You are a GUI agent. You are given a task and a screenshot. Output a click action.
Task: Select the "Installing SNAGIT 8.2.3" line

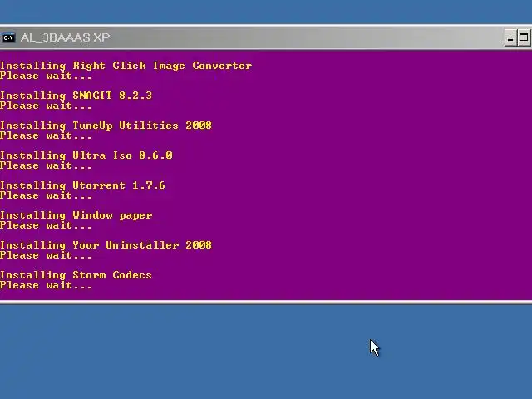coord(76,96)
